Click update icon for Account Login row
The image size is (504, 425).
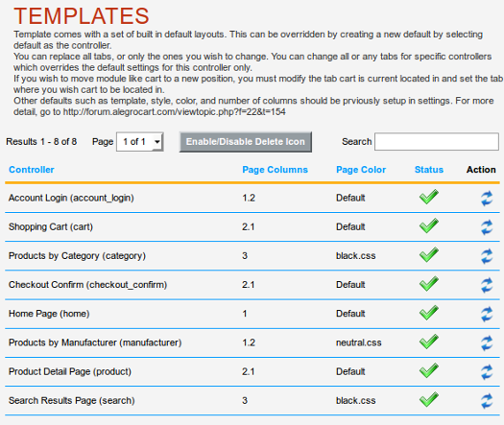point(487,199)
